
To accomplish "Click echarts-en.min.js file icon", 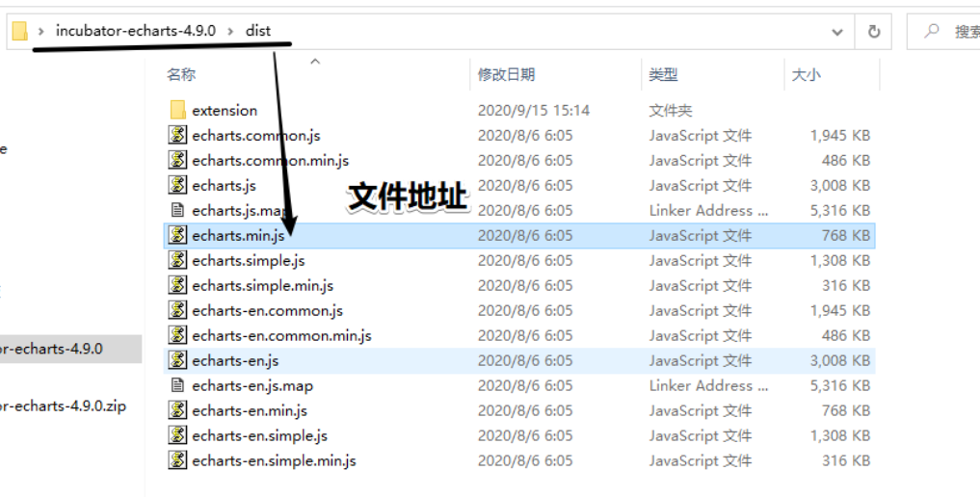I will click(177, 409).
